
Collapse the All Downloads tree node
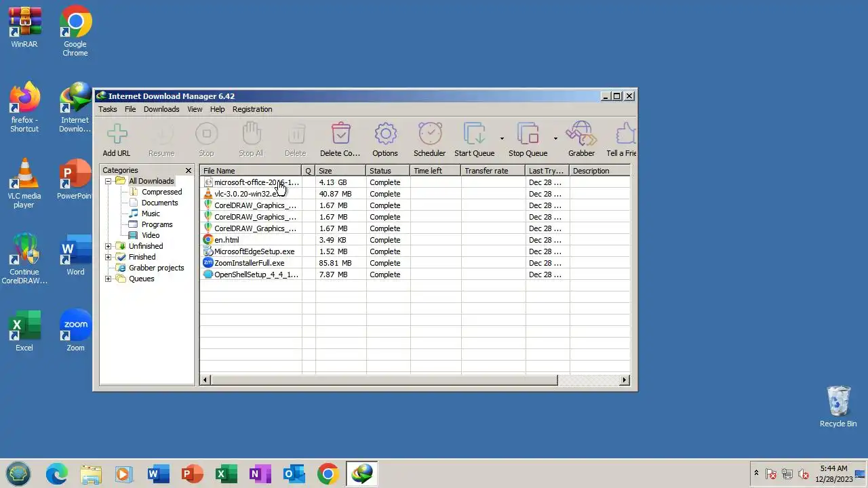point(108,181)
